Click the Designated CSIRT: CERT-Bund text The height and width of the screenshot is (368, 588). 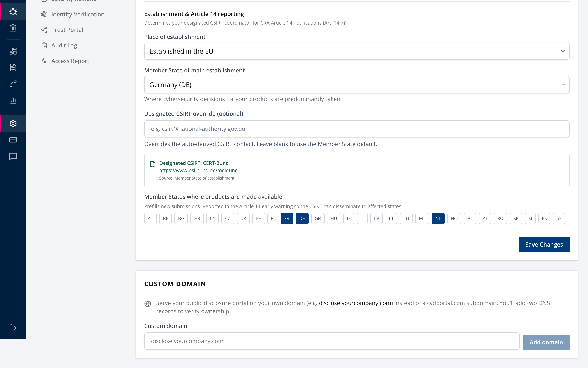pyautogui.click(x=194, y=163)
